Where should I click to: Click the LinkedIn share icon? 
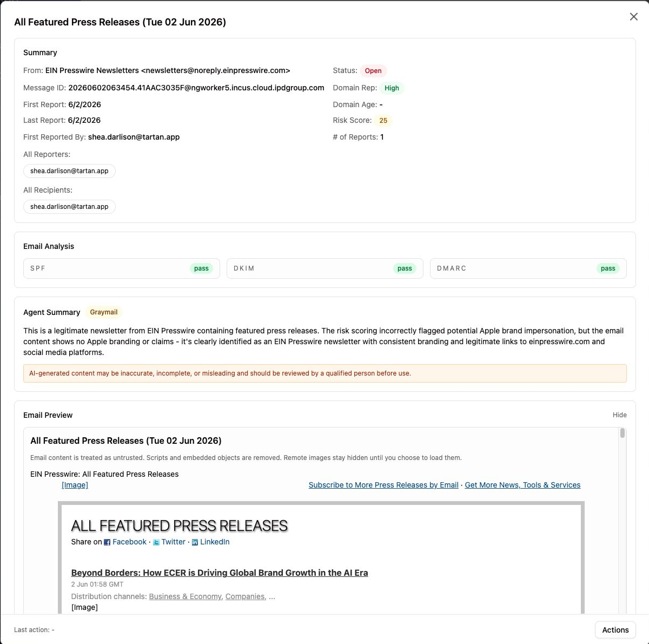click(195, 542)
